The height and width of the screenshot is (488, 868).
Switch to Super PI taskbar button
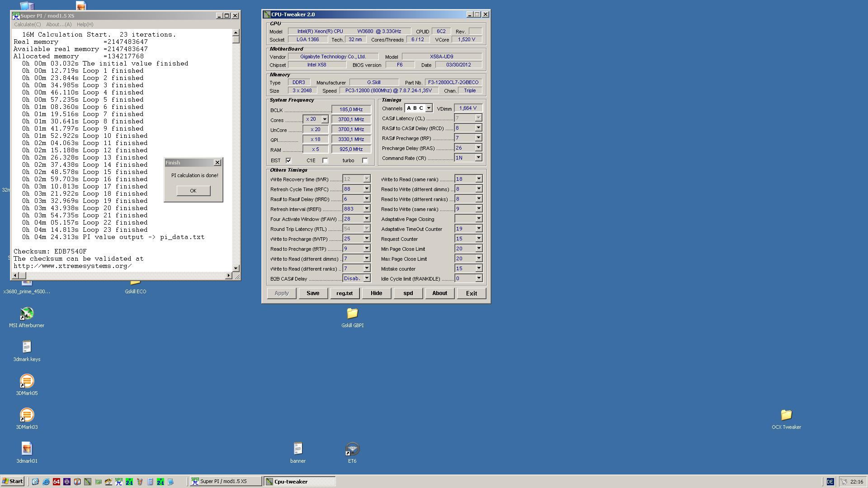pos(225,482)
